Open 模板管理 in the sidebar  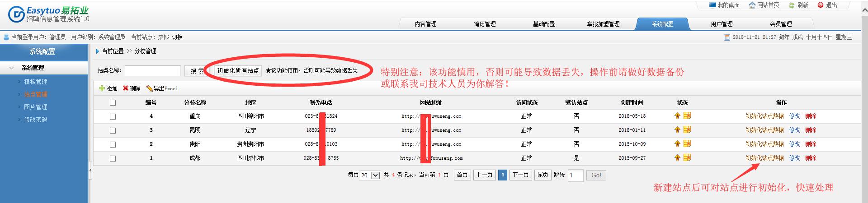coord(36,82)
